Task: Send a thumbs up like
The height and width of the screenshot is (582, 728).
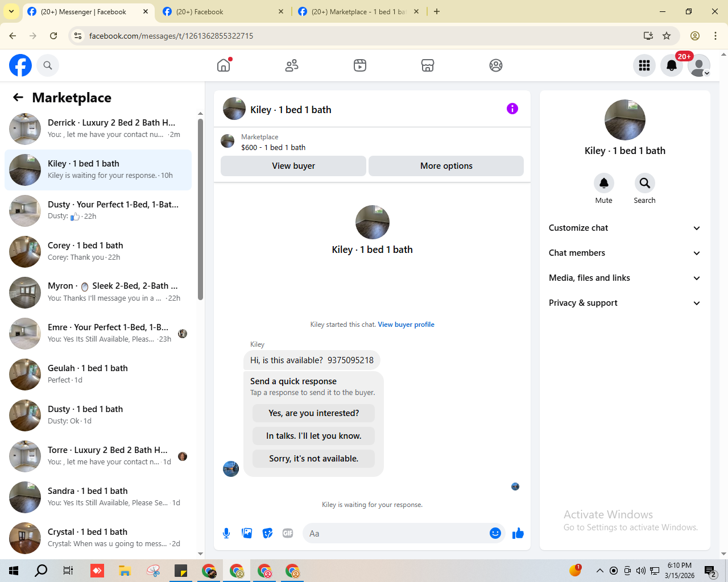Action: pyautogui.click(x=518, y=533)
